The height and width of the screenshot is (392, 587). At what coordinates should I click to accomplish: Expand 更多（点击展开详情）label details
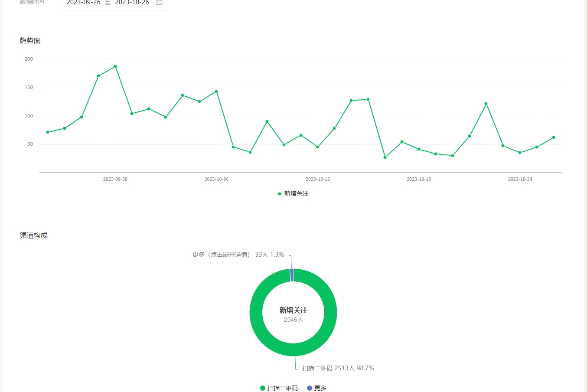238,255
